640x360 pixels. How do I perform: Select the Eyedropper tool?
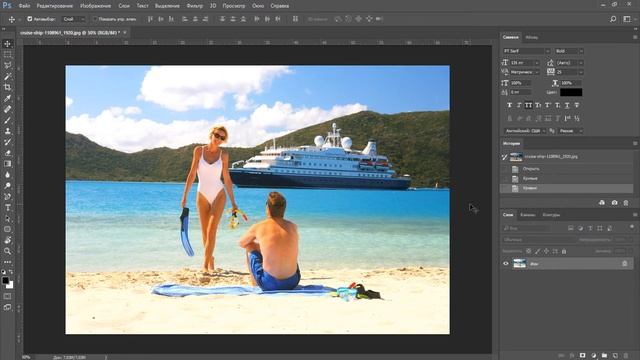[x=7, y=98]
